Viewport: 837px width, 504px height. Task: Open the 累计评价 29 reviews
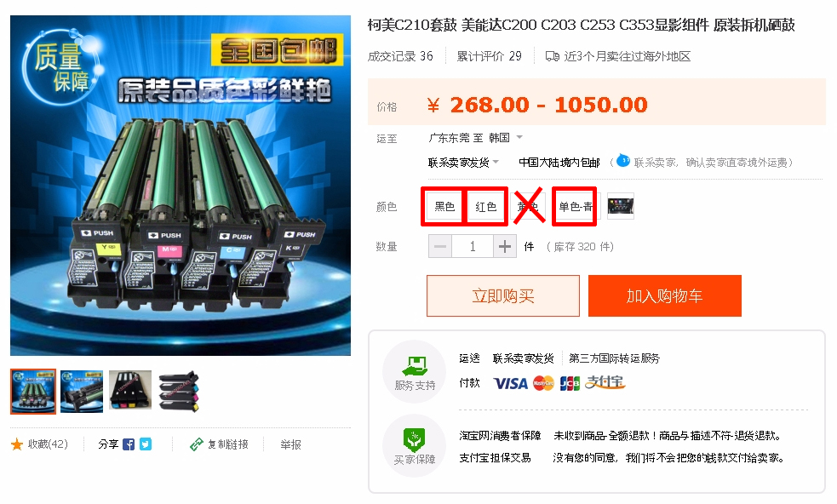489,56
